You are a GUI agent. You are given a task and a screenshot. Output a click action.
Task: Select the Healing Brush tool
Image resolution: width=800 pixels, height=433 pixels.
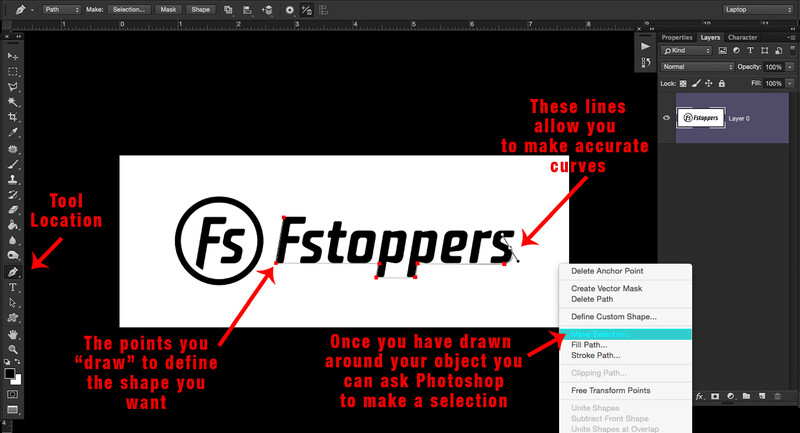pos(13,149)
